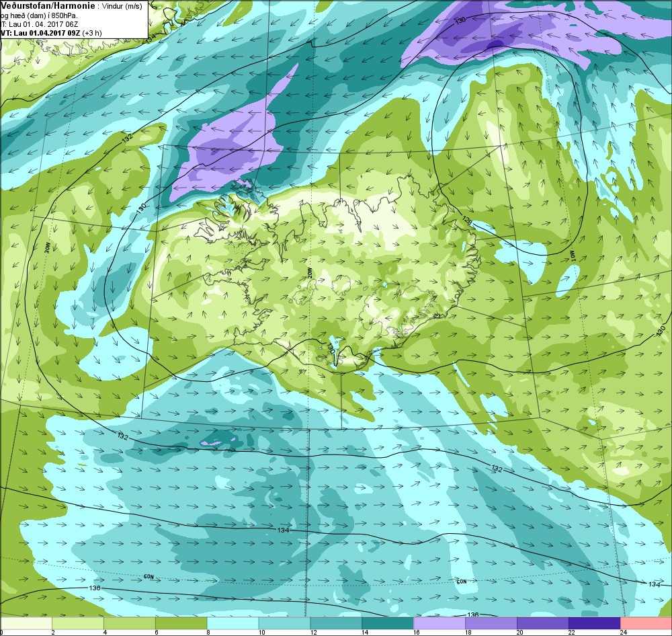Click the 60N latitude label in the southeast
This screenshot has height=636, width=672.
461,582
